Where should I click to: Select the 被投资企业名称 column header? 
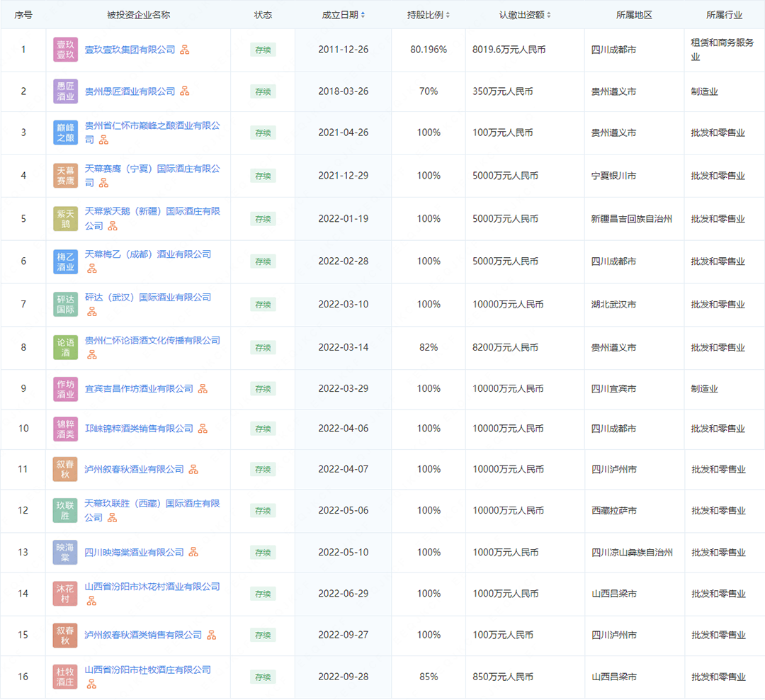tap(138, 15)
